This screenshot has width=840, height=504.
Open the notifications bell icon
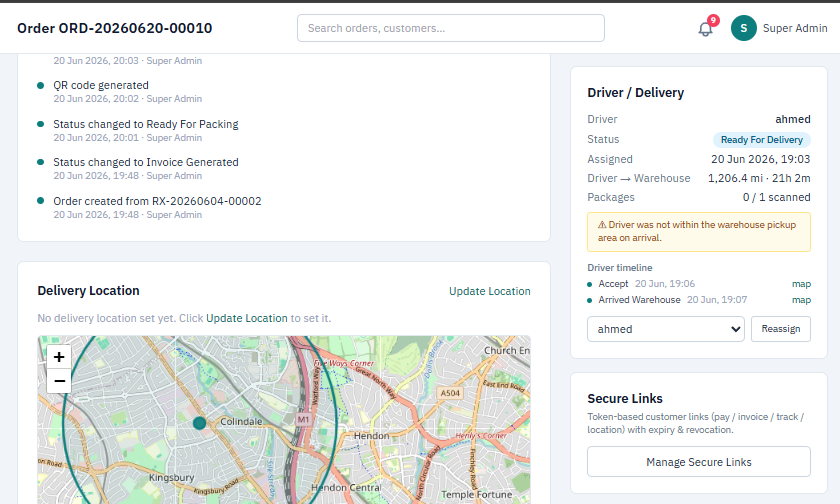pyautogui.click(x=705, y=29)
